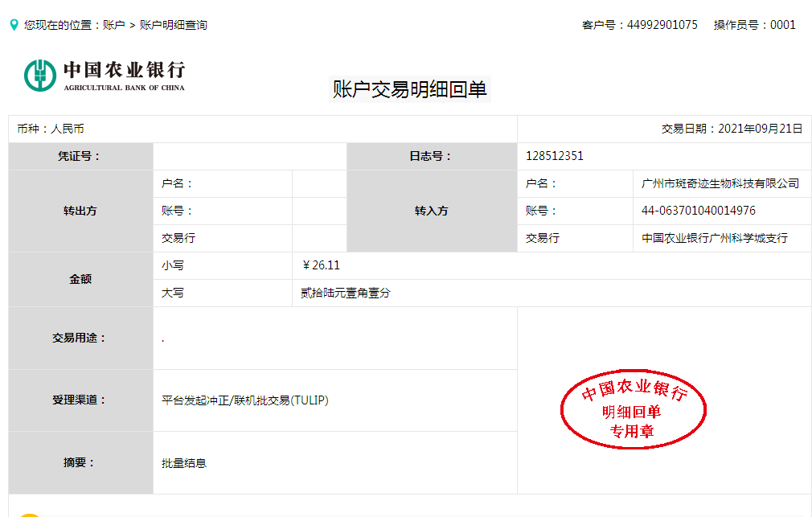The height and width of the screenshot is (517, 812).
Task: Click the red 明细回单专用章 stamp
Action: point(634,408)
